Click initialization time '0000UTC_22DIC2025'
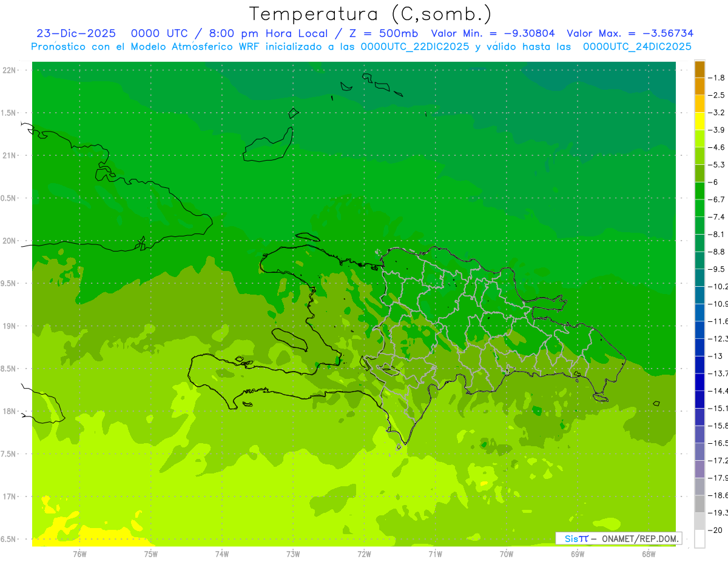The width and height of the screenshot is (728, 562). [415, 47]
